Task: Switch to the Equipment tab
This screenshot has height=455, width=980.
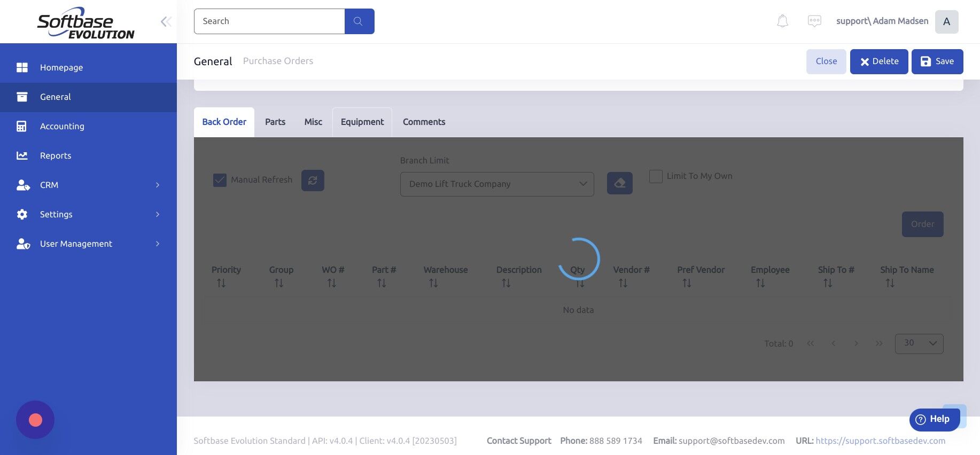Action: pos(362,122)
